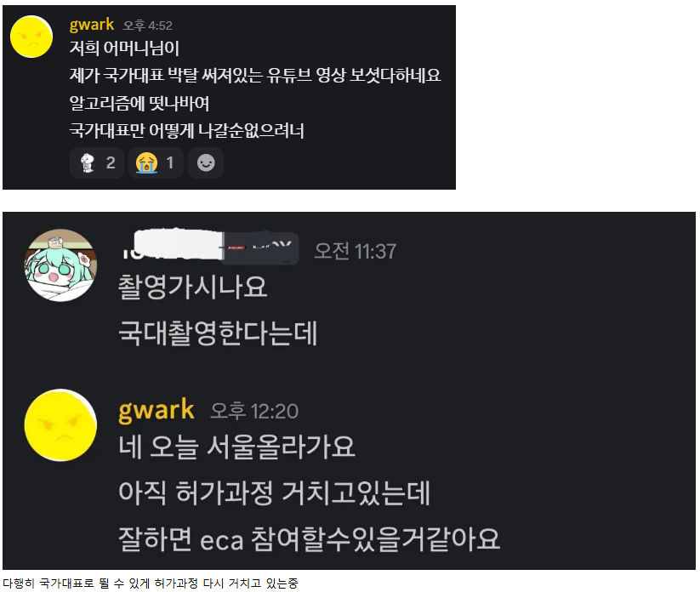This screenshot has width=700, height=592.
Task: Click gwark's large yellow avatar in lower chat
Action: [x=60, y=425]
